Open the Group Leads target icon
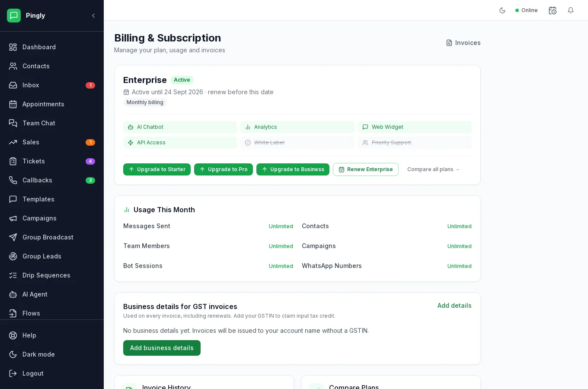 click(13, 256)
